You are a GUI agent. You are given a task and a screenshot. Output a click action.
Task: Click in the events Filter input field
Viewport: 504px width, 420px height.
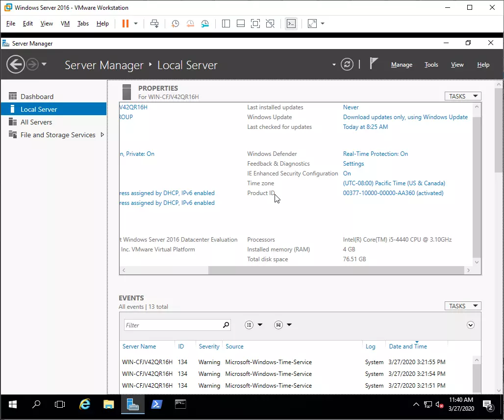173,325
